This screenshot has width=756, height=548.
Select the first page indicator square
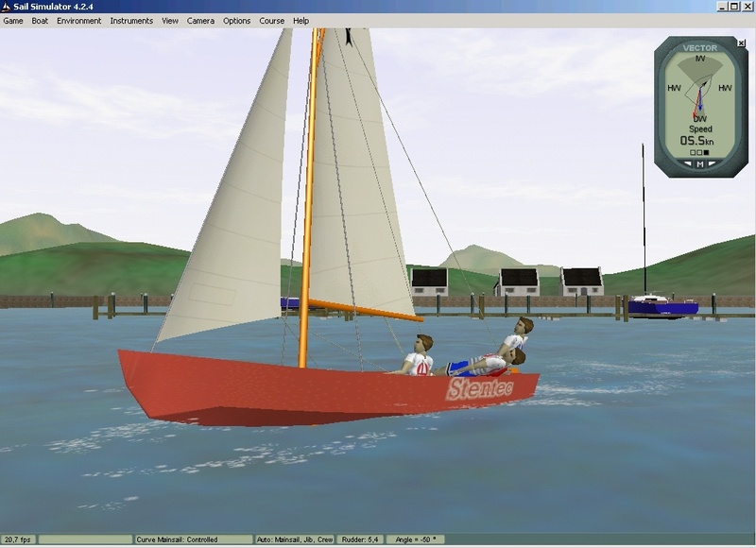pos(693,152)
